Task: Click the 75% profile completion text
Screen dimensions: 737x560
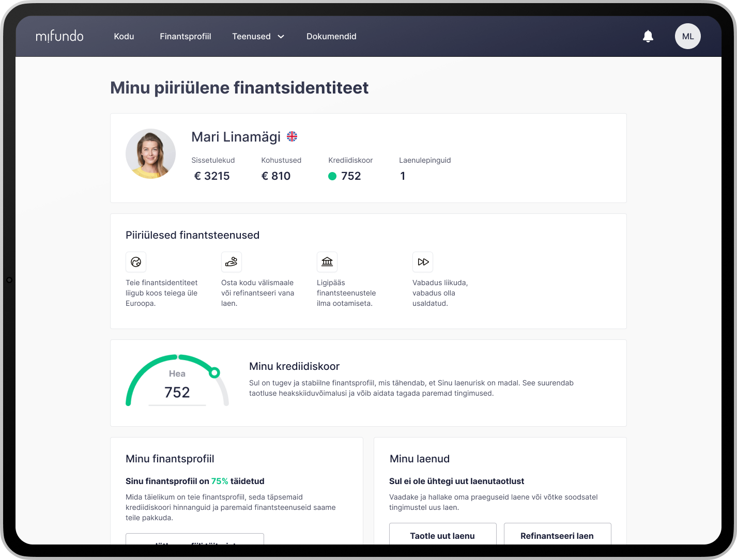Action: 220,481
